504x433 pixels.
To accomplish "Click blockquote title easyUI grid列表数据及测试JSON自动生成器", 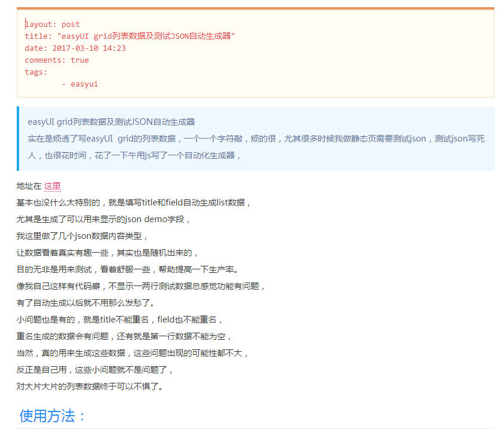I will click(x=111, y=122).
